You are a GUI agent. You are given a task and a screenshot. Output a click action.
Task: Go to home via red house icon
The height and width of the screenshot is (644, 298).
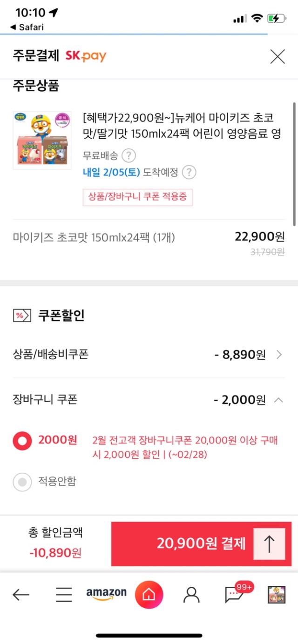click(149, 594)
